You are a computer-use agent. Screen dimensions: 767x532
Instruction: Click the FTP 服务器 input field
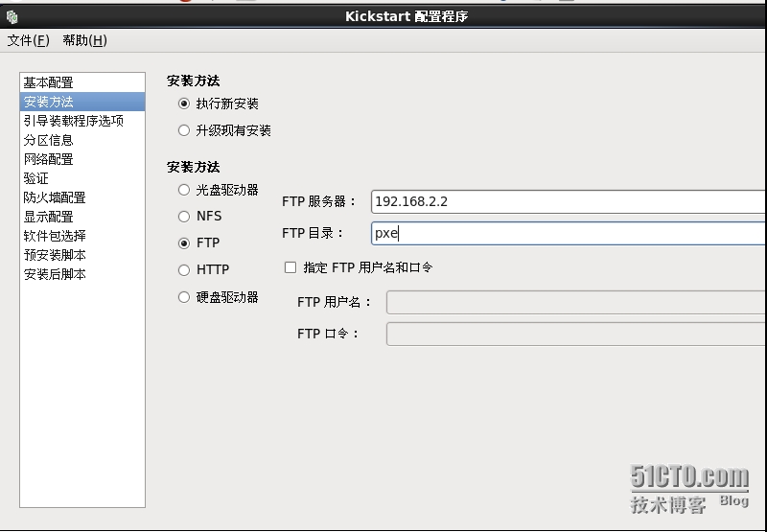(569, 202)
